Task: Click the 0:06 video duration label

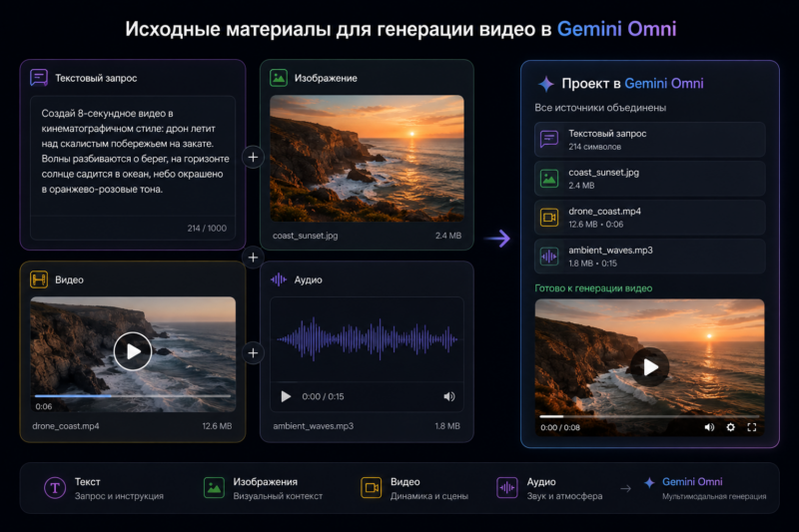Action: point(44,406)
